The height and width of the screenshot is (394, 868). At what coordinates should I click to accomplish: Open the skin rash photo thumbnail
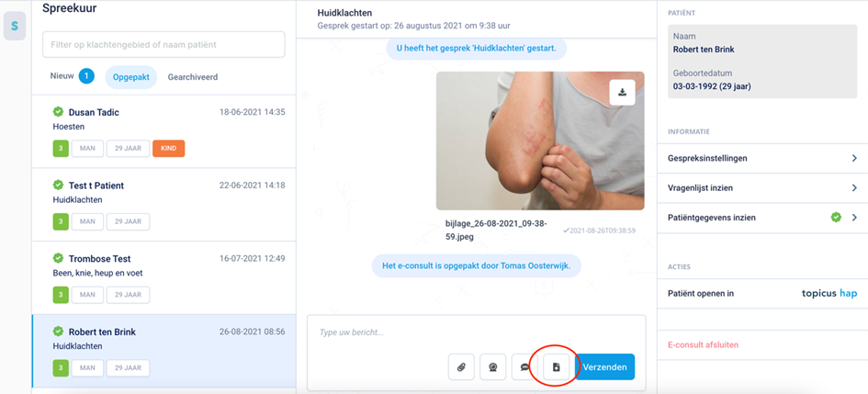pos(540,141)
